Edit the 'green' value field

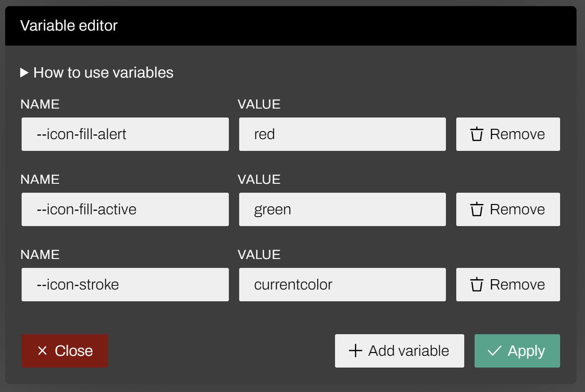pyautogui.click(x=343, y=209)
